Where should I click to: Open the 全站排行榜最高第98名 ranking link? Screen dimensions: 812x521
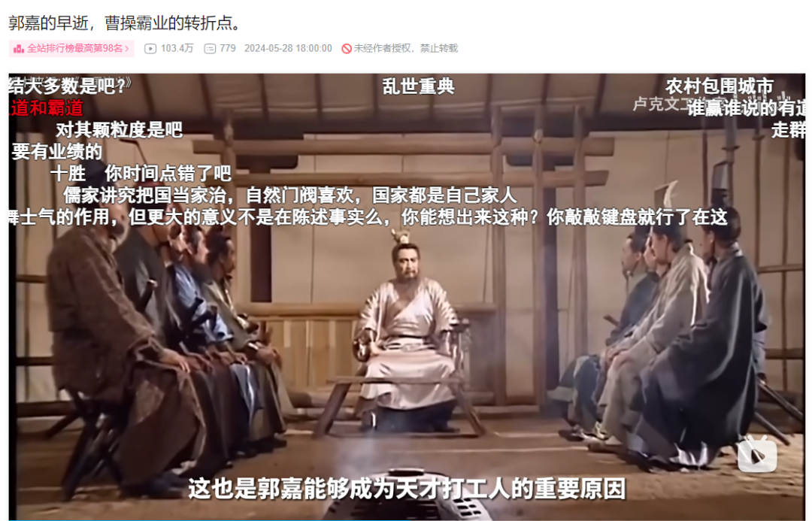pyautogui.click(x=71, y=49)
